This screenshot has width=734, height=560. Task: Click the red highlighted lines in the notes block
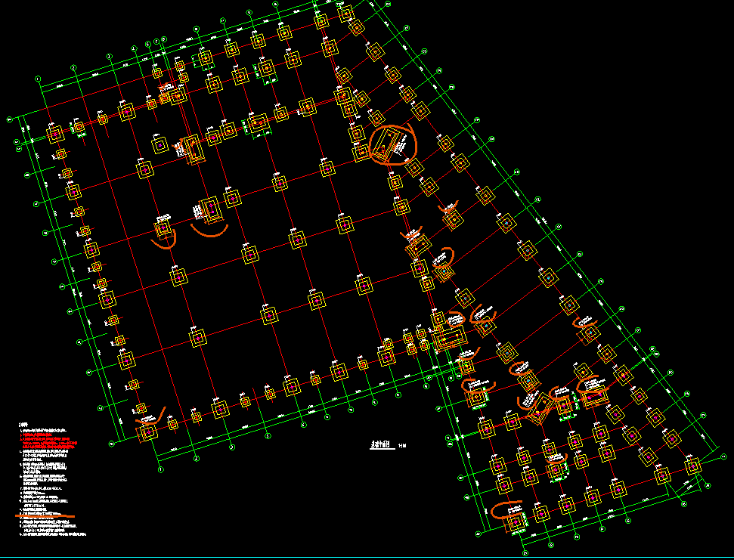coord(49,441)
